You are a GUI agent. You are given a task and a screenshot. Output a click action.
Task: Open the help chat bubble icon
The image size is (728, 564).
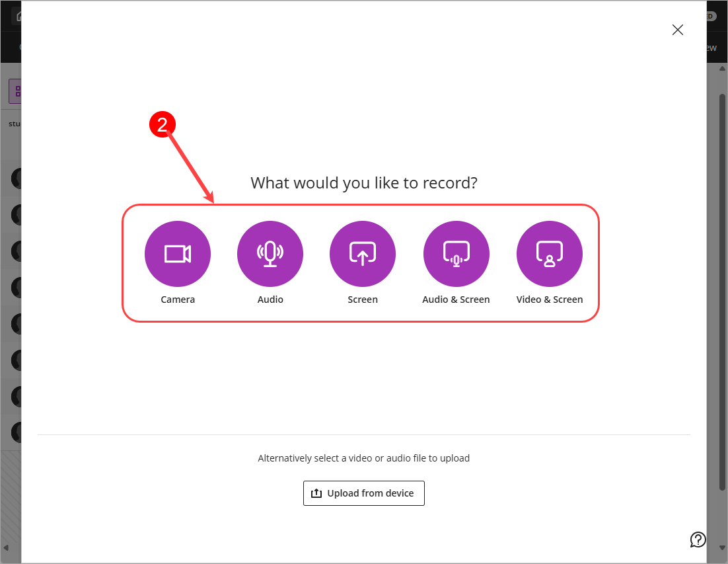(x=698, y=540)
